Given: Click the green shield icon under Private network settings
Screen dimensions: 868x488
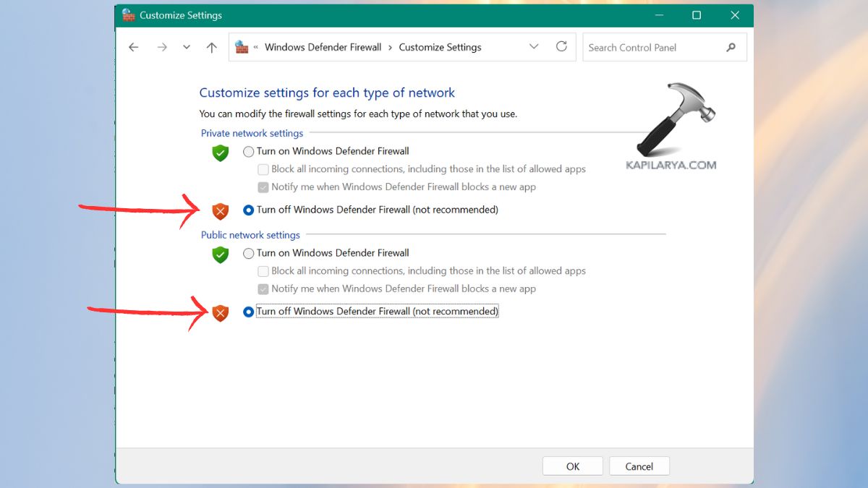Looking at the screenshot, I should point(220,153).
